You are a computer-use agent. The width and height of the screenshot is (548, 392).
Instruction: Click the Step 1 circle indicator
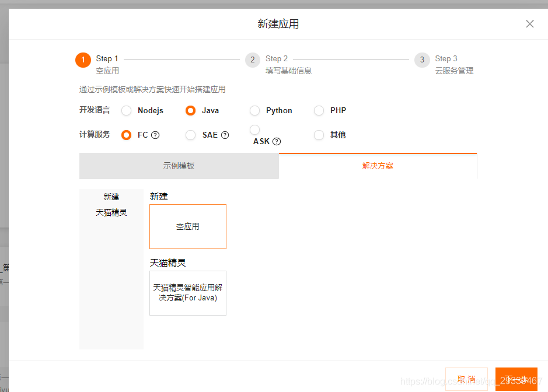click(x=83, y=60)
